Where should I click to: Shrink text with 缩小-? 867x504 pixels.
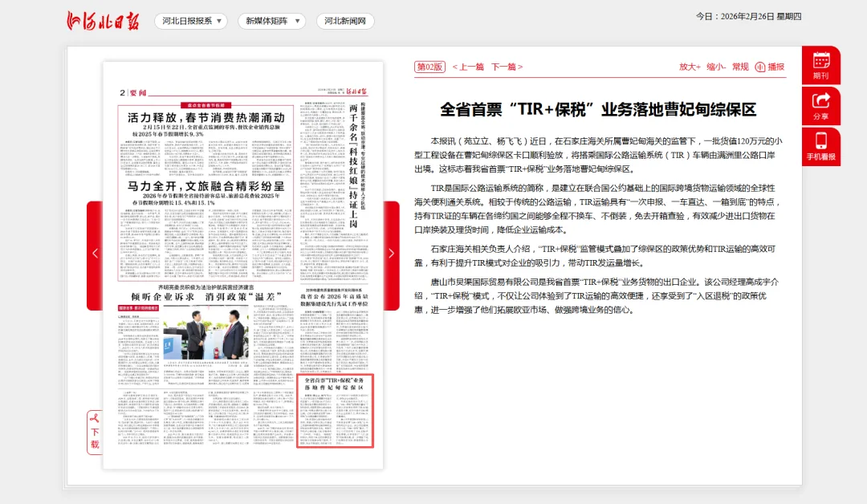point(716,67)
